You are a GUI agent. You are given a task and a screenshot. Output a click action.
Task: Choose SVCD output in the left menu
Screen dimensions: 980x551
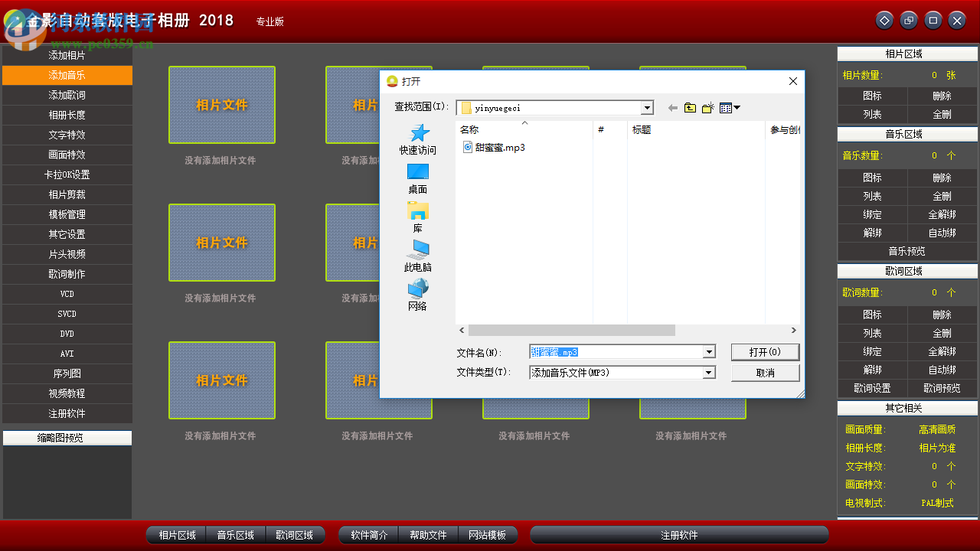[x=67, y=314]
